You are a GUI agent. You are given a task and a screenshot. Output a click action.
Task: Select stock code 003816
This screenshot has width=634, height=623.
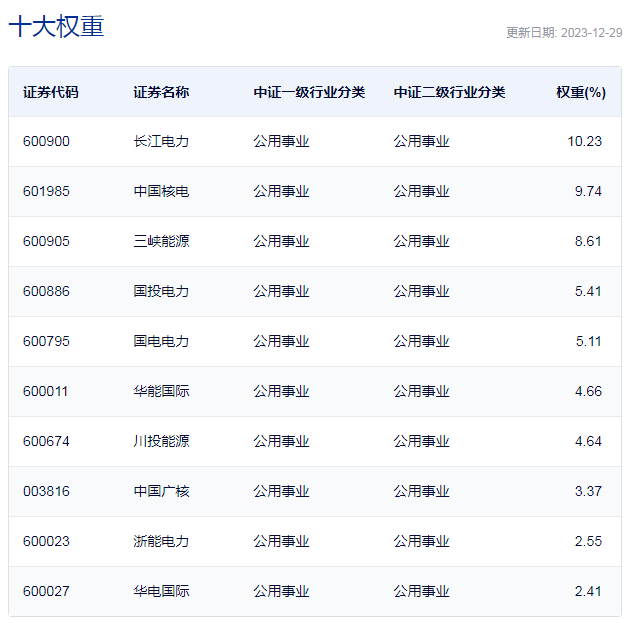(46, 491)
